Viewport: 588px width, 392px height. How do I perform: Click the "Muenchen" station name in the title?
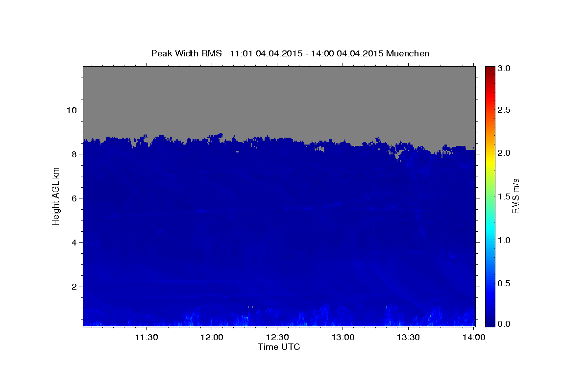pos(408,53)
